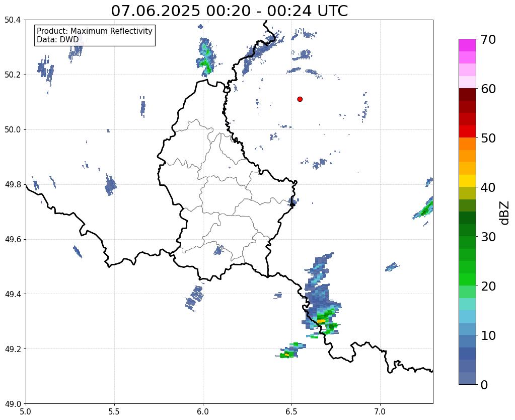Viewport: 515px width, 420px height.
Task: Click the green radar echo north of Luxembourg
Action: point(205,58)
